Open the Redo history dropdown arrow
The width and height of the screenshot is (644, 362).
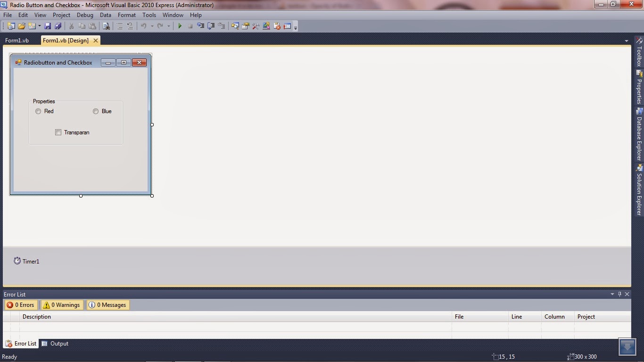pos(168,26)
